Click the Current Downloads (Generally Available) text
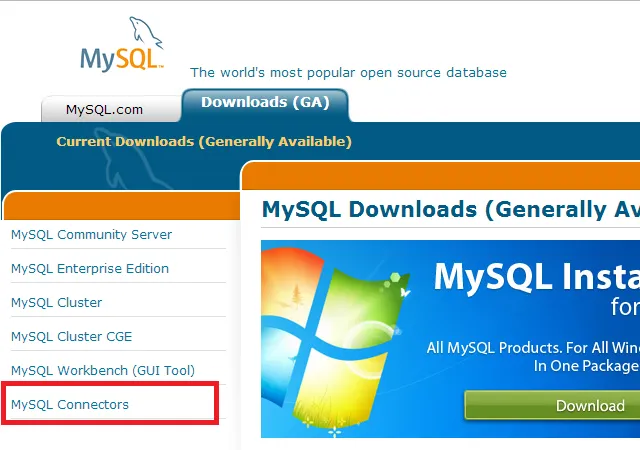The image size is (640, 450). [204, 141]
